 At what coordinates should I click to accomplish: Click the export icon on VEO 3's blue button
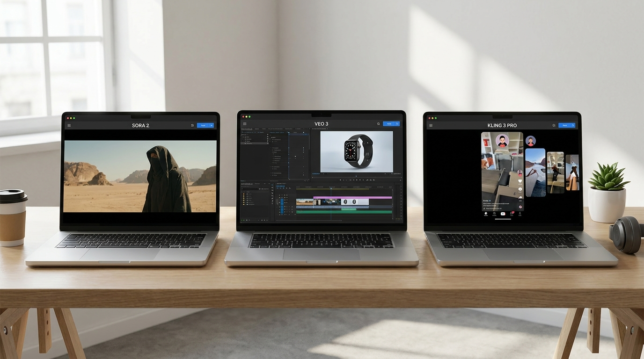pyautogui.click(x=397, y=124)
